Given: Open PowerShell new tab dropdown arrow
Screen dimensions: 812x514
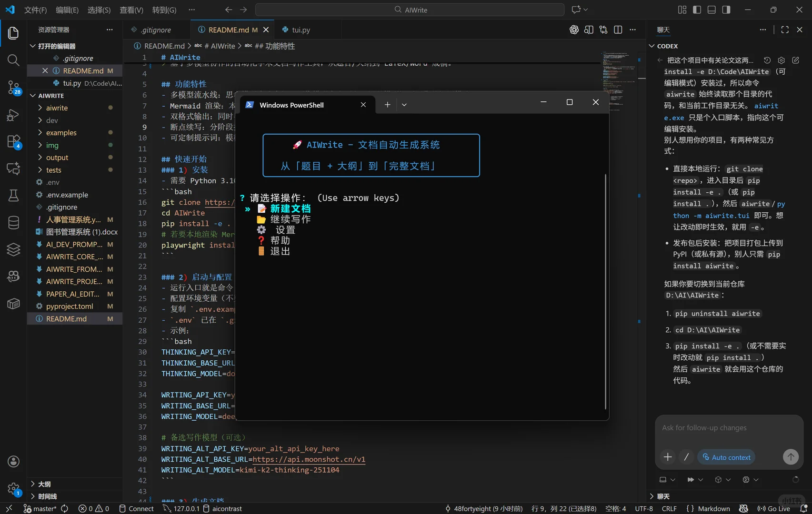Looking at the screenshot, I should click(404, 105).
